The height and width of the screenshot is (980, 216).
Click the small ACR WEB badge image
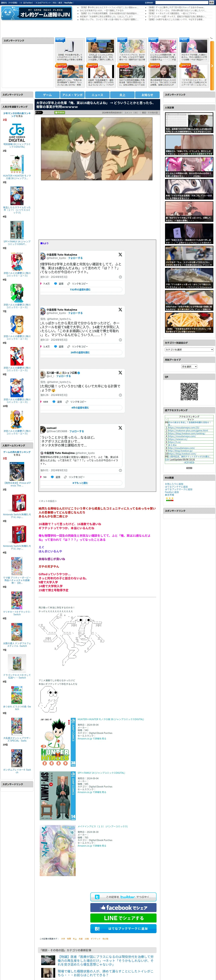tap(189, 468)
